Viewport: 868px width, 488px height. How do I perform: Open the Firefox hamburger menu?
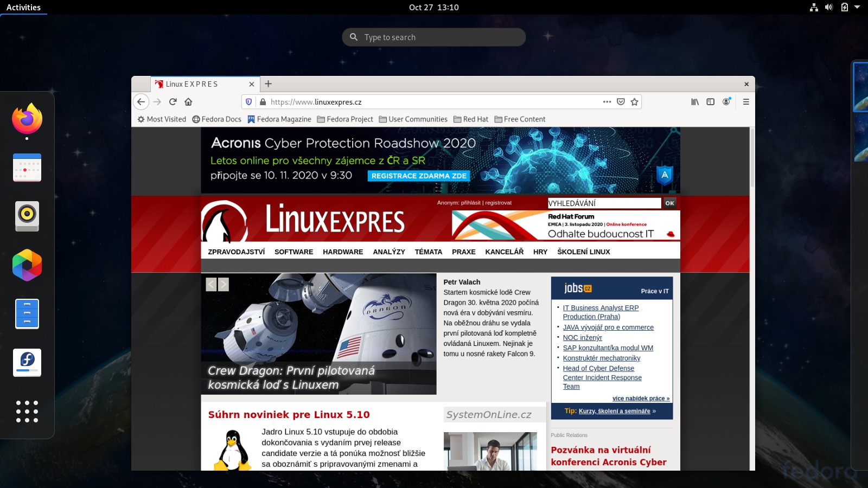[746, 101]
